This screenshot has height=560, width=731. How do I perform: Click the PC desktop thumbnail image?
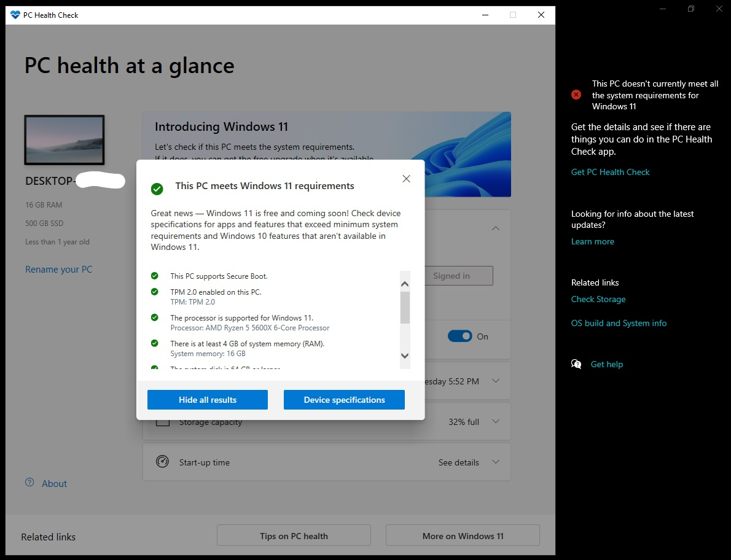[x=64, y=140]
